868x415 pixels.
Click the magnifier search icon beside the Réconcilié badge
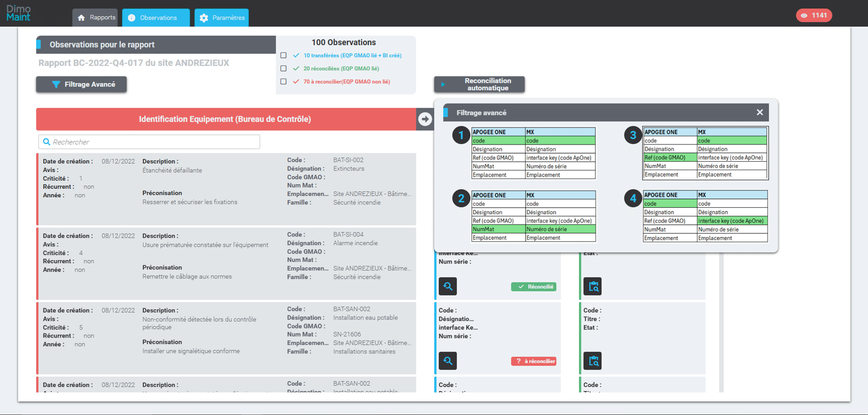(448, 286)
